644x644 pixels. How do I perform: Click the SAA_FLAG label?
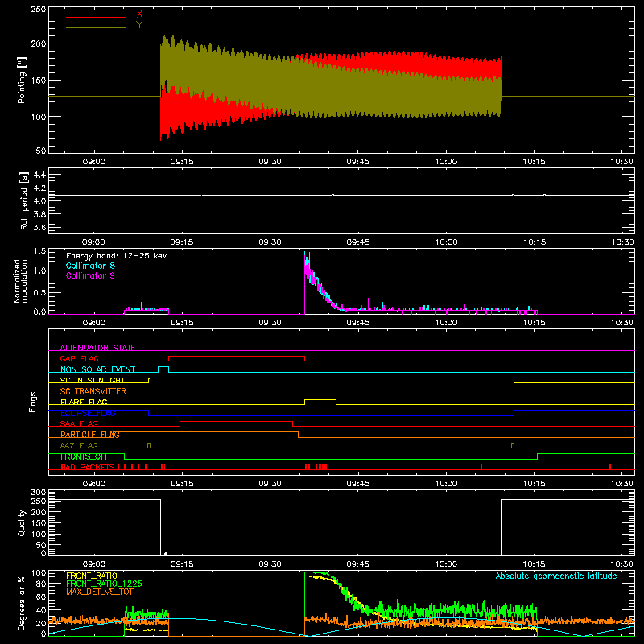[x=79, y=423]
